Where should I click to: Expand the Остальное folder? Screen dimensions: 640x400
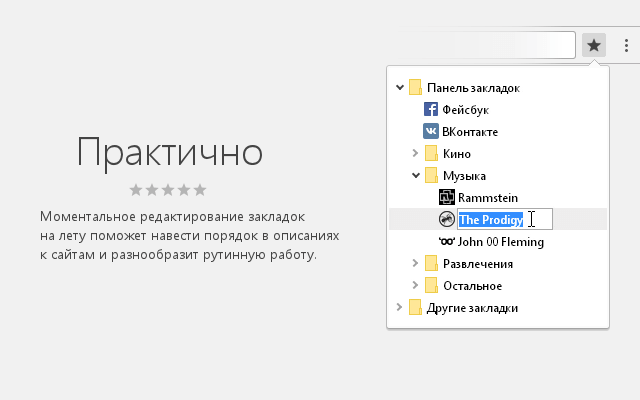pyautogui.click(x=416, y=285)
